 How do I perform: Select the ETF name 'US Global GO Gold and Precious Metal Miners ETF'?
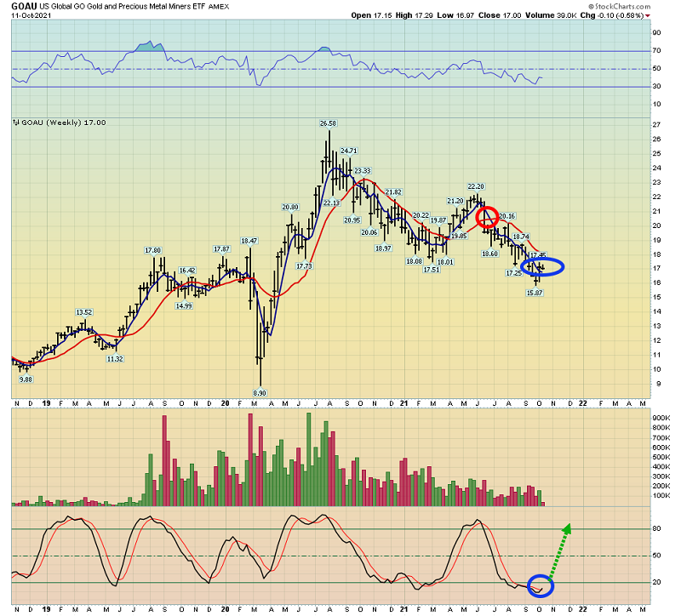[x=122, y=7]
